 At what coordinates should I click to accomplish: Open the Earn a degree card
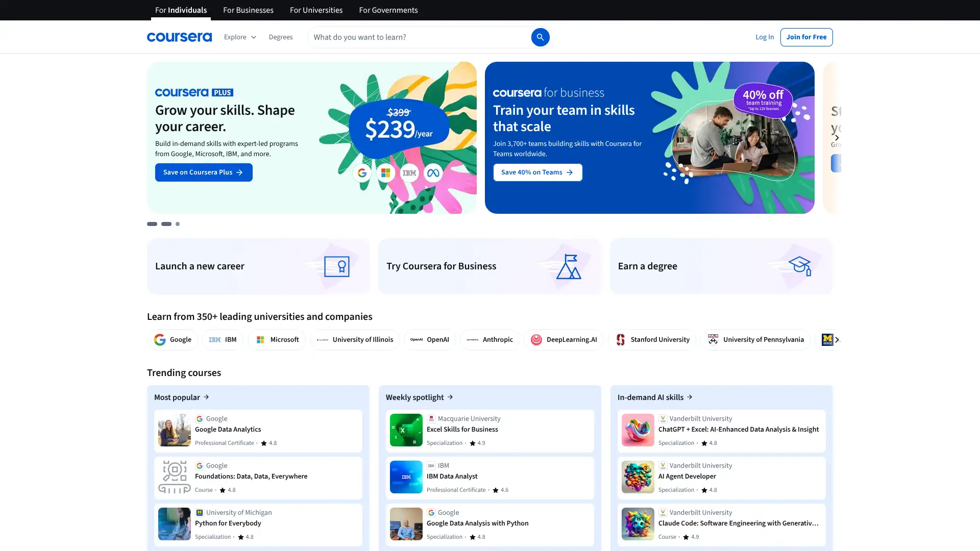721,266
